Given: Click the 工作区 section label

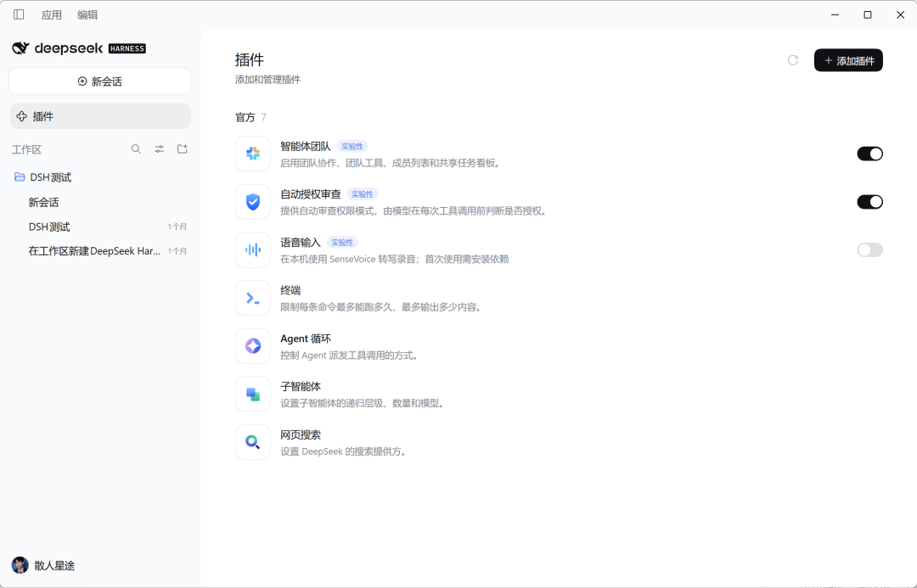Looking at the screenshot, I should [x=27, y=149].
